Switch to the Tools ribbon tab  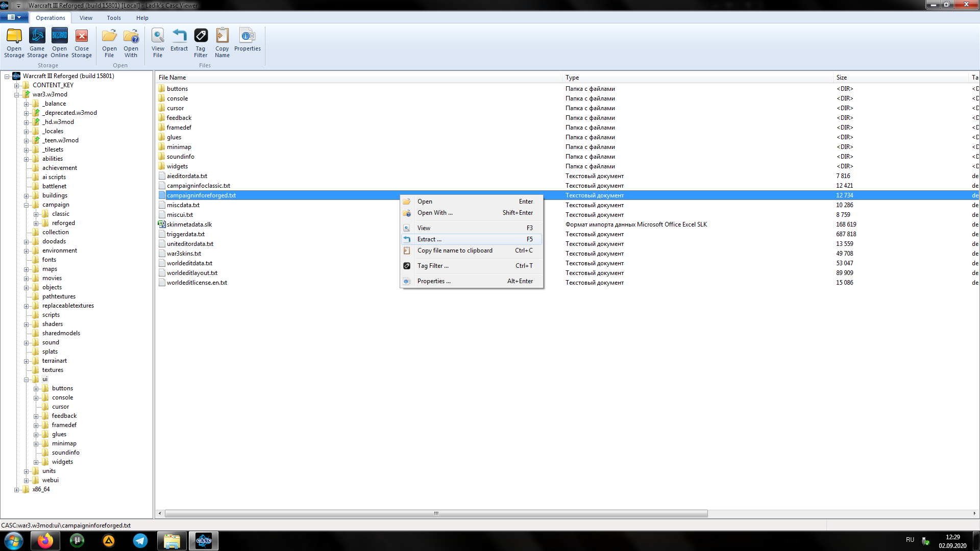point(114,18)
